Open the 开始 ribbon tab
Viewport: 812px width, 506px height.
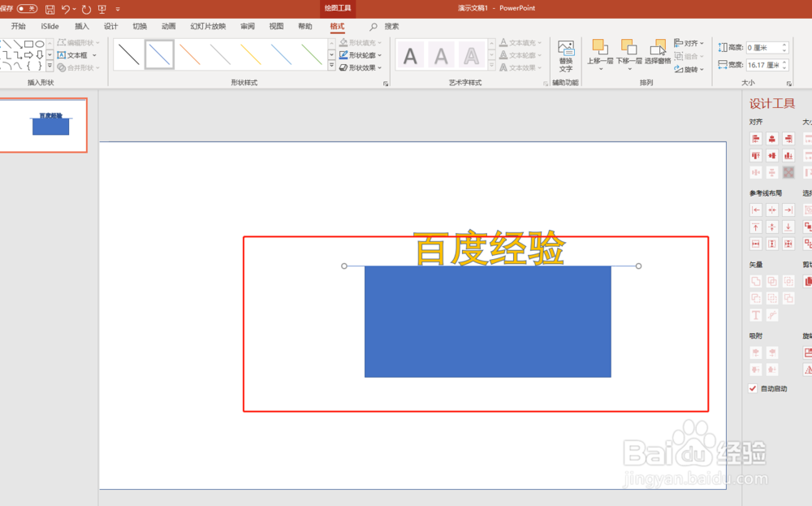(19, 27)
